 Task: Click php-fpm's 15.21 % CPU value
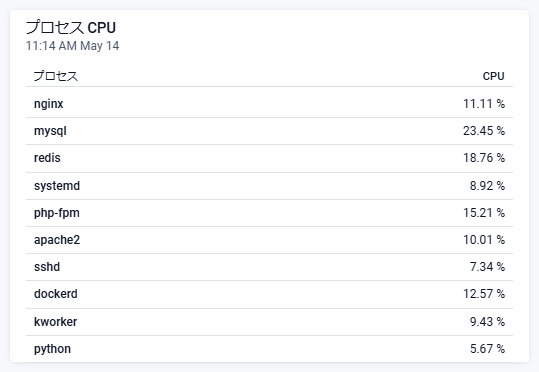(484, 213)
